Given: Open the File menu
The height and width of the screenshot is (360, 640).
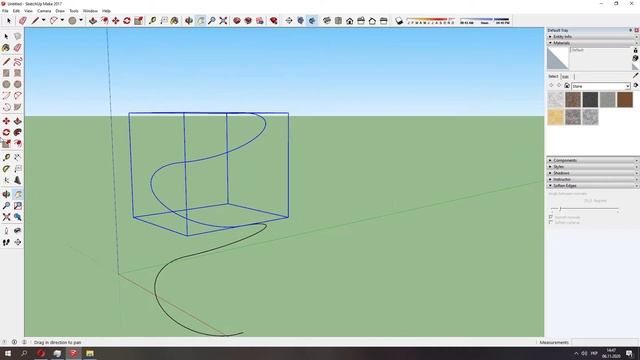Looking at the screenshot, I should click(x=5, y=11).
